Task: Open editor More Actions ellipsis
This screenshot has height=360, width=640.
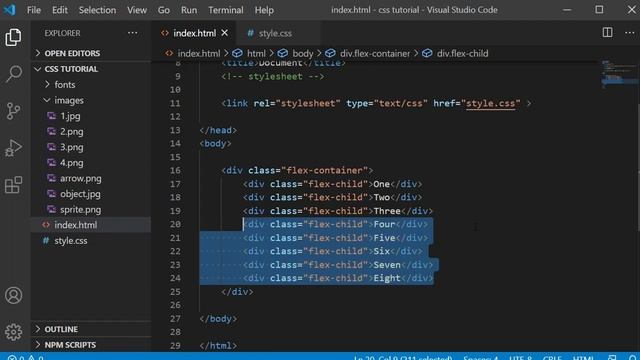Action: pos(629,33)
